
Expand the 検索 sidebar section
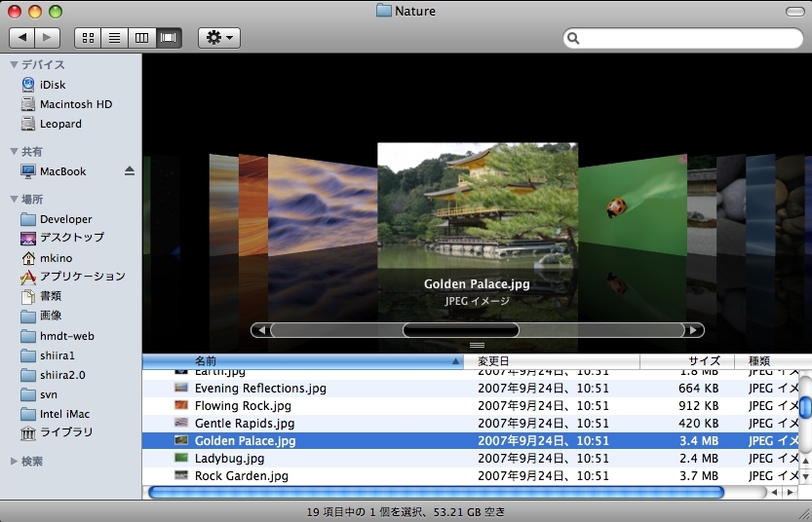pyautogui.click(x=15, y=461)
